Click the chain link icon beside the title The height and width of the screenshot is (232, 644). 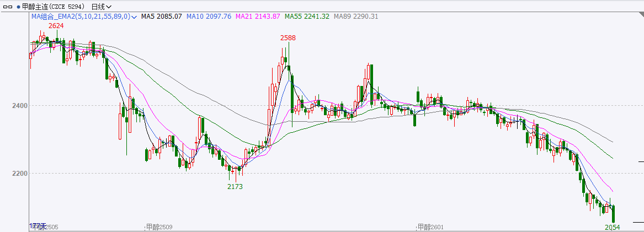click(x=7, y=7)
